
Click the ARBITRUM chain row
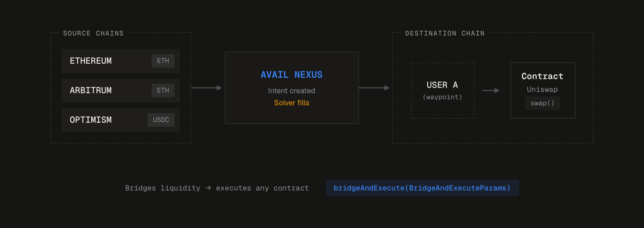[x=121, y=91]
